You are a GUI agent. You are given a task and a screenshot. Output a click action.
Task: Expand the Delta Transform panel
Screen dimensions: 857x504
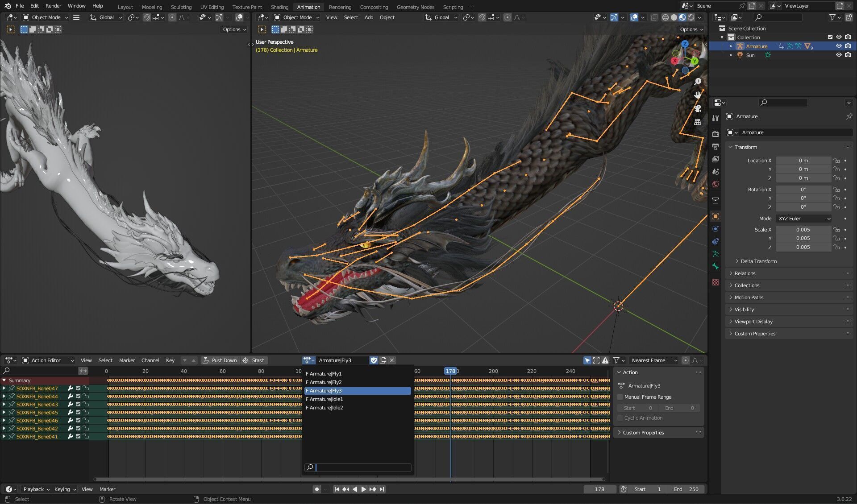758,261
